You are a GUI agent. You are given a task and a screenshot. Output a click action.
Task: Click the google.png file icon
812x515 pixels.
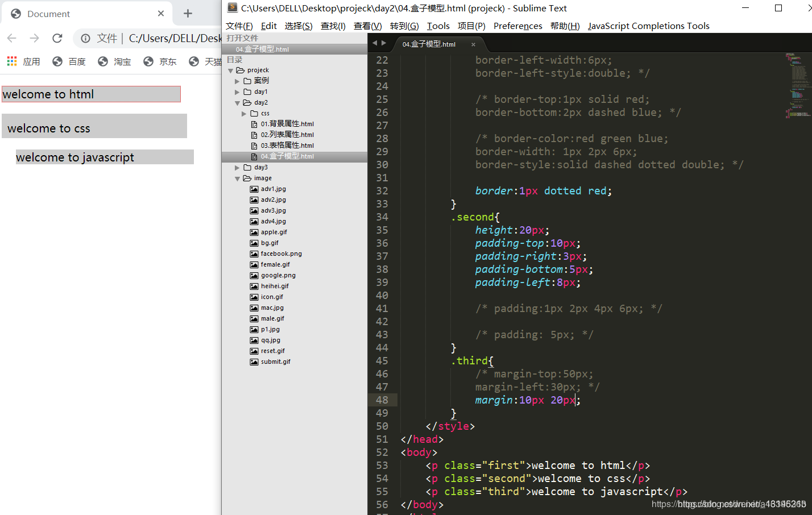254,276
